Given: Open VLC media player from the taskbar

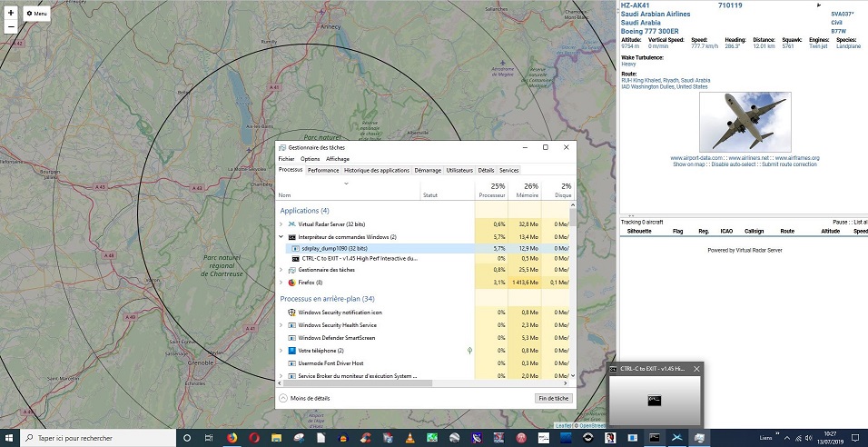Looking at the screenshot, I should click(x=409, y=438).
